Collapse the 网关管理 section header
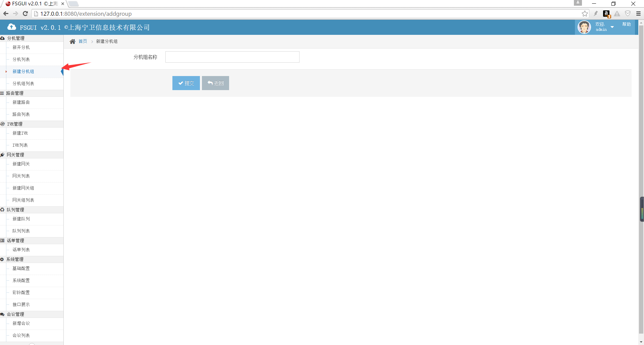 [x=15, y=155]
